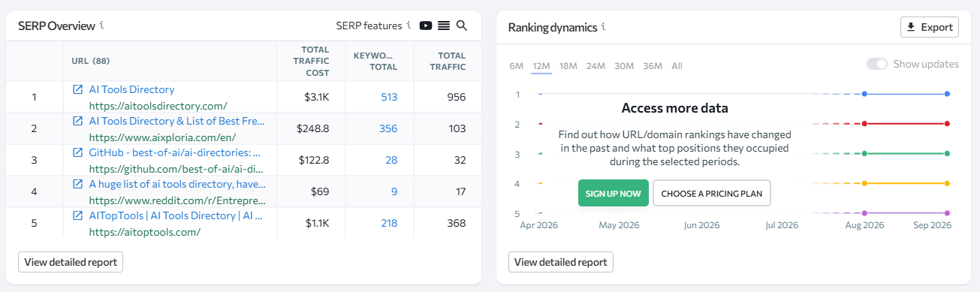Select the 24M period tab
The image size is (980, 292).
coord(596,66)
